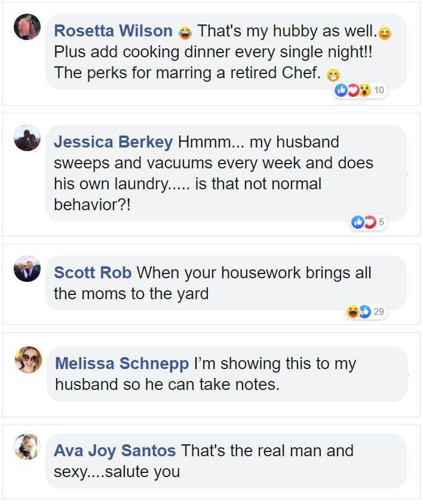Click the Love heart reaction icon showing count 10

click(x=352, y=89)
